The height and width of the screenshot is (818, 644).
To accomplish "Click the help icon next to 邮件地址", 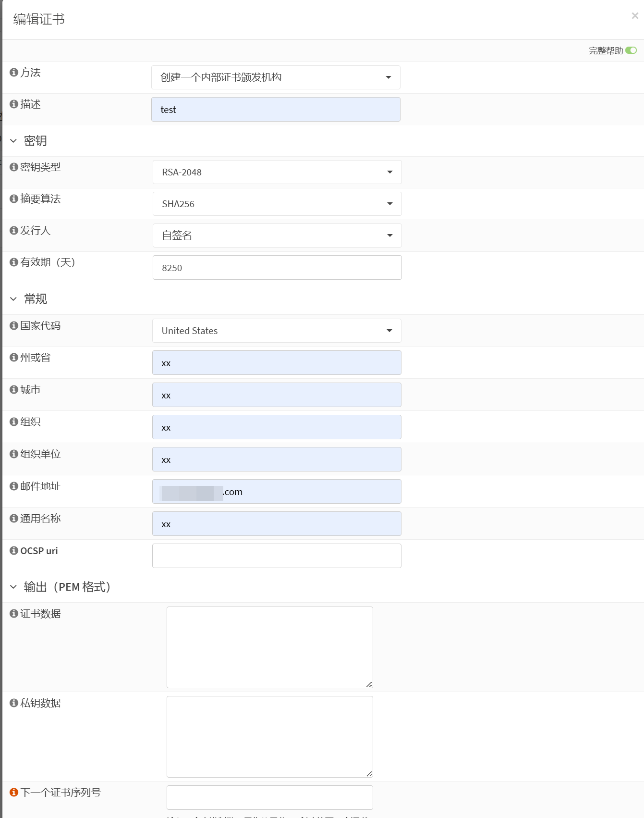I will [14, 486].
